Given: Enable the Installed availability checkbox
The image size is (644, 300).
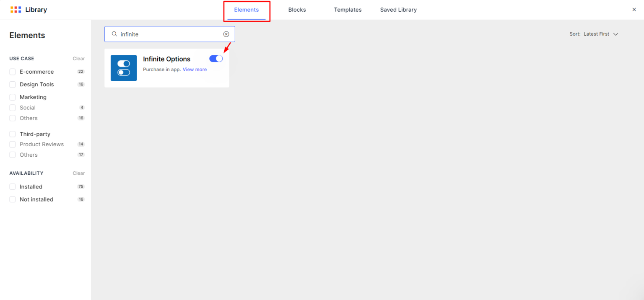Looking at the screenshot, I should coord(13,187).
